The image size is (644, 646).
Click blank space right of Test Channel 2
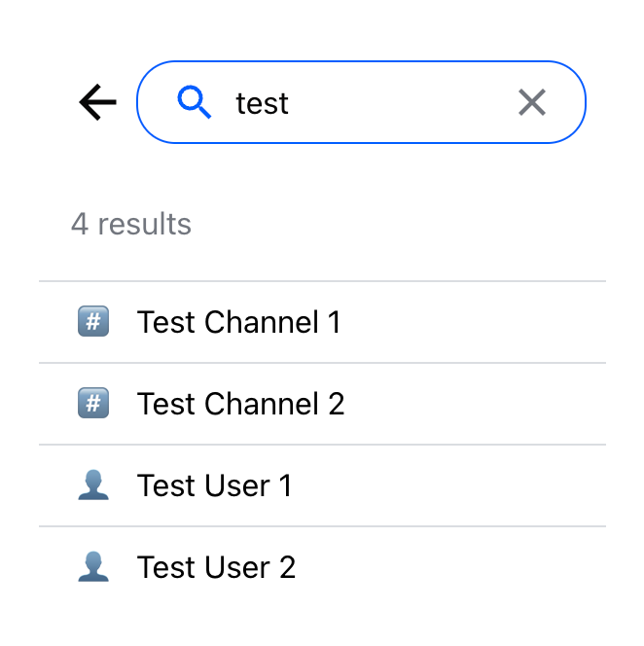click(477, 404)
